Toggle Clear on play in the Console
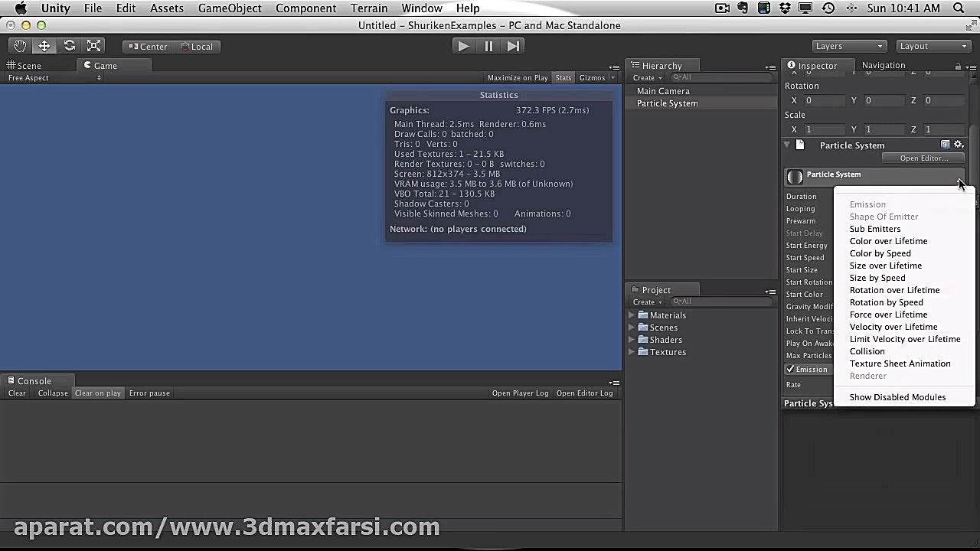This screenshot has width=980, height=551. click(98, 393)
